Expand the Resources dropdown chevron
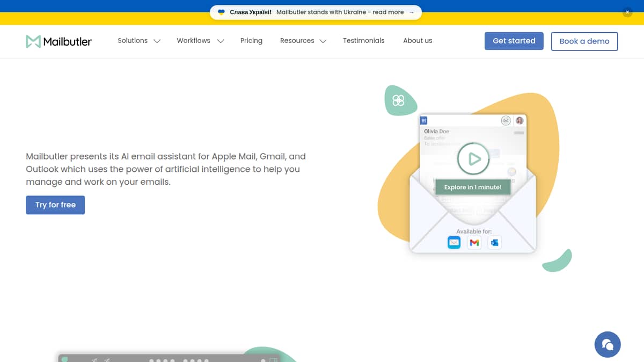This screenshot has width=644, height=362. click(x=323, y=41)
